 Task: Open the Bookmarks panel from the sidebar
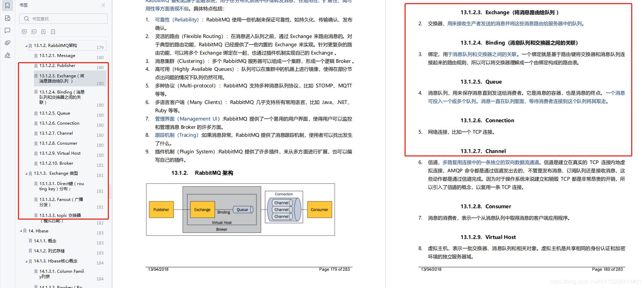pyautogui.click(x=7, y=6)
